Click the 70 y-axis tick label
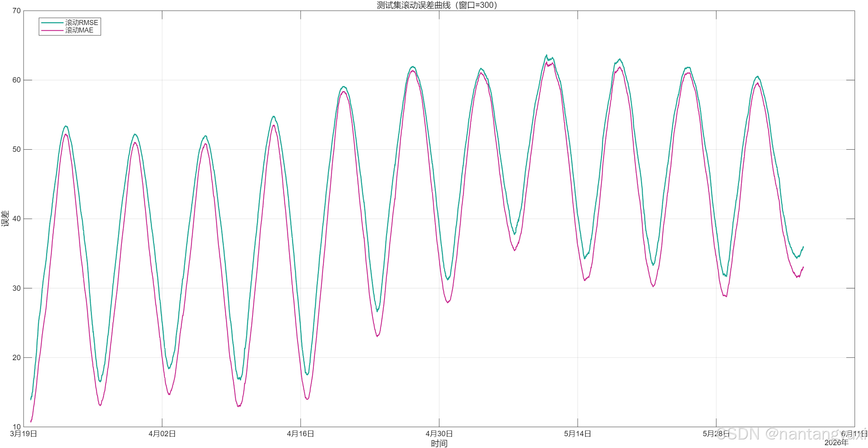 (x=16, y=11)
